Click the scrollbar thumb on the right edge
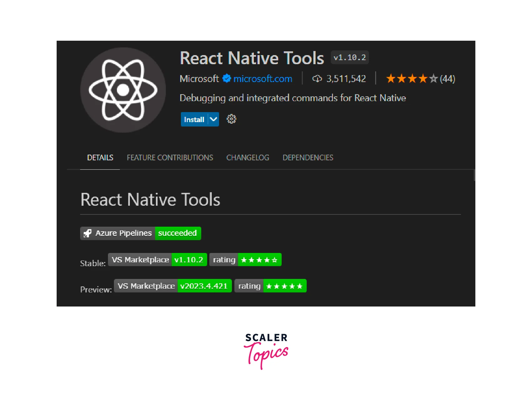 point(474,175)
